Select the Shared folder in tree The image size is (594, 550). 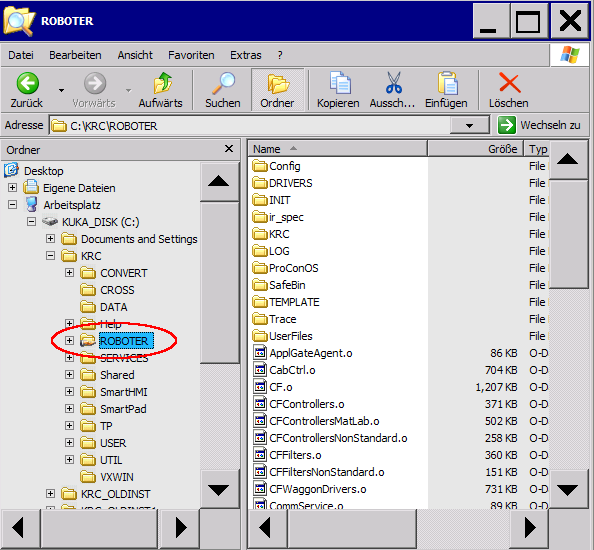click(x=117, y=375)
